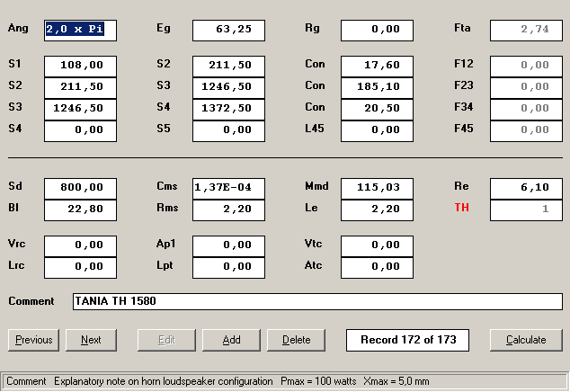570x392 pixels.
Task: Click the F23 field
Action: click(x=526, y=88)
